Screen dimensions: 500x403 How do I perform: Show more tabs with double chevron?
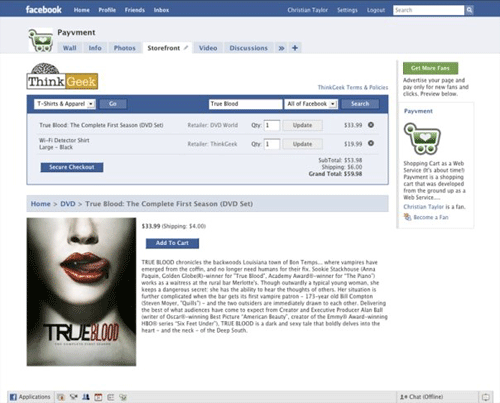pyautogui.click(x=281, y=48)
